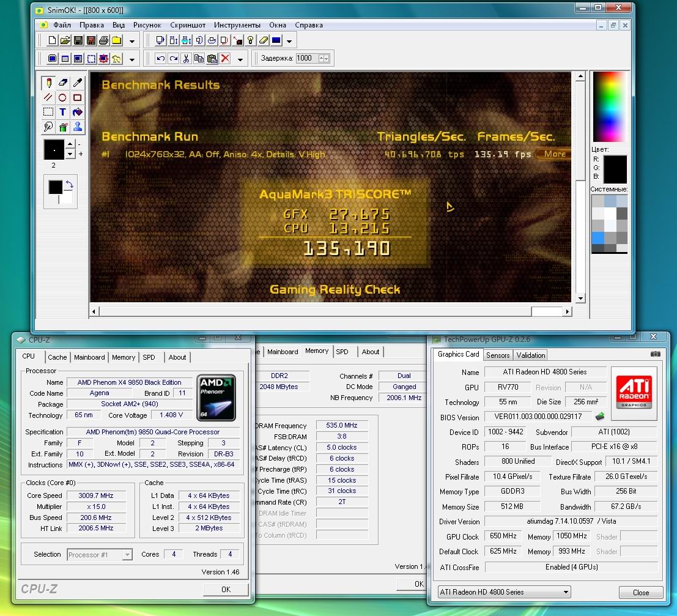
Task: Activate the dashed Selection tool
Action: coord(48,113)
